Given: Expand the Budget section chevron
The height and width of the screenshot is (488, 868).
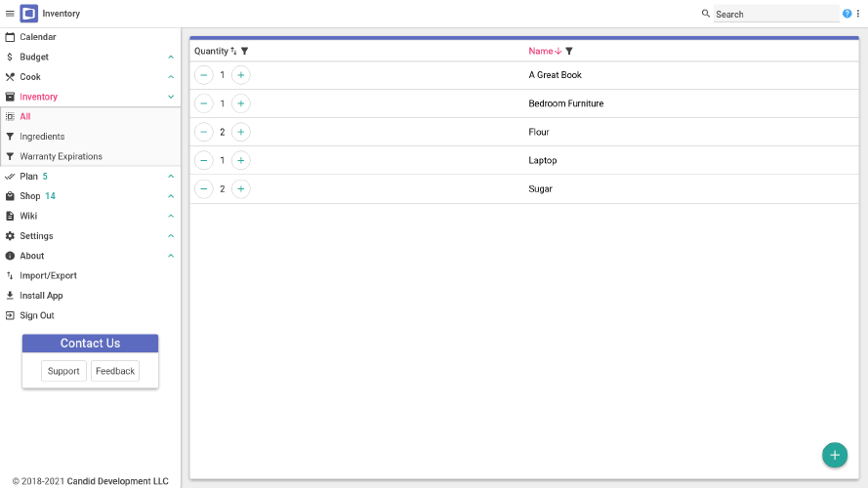Looking at the screenshot, I should 171,57.
